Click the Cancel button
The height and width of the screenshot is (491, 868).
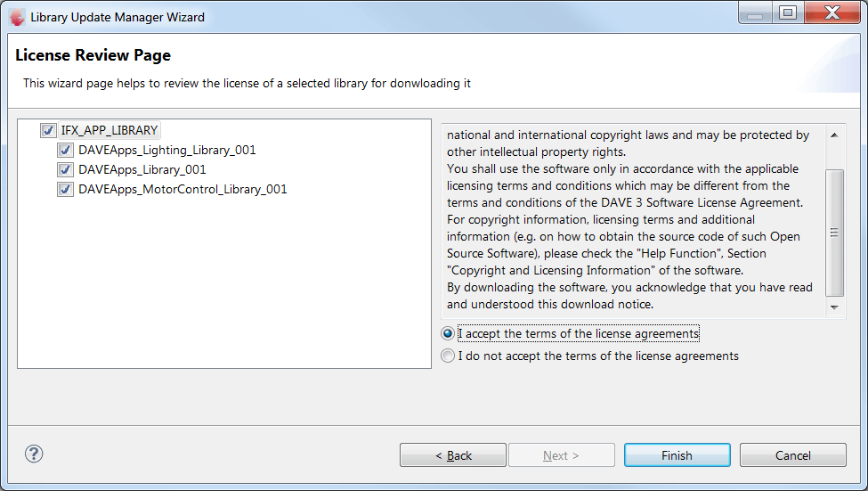[792, 455]
